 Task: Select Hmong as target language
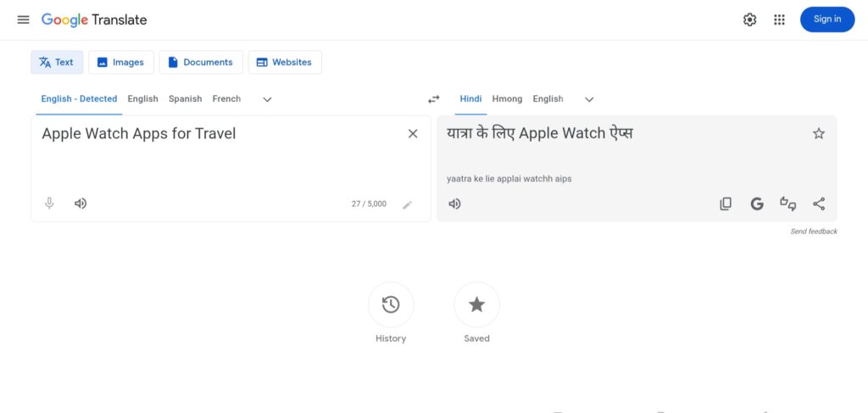(507, 99)
